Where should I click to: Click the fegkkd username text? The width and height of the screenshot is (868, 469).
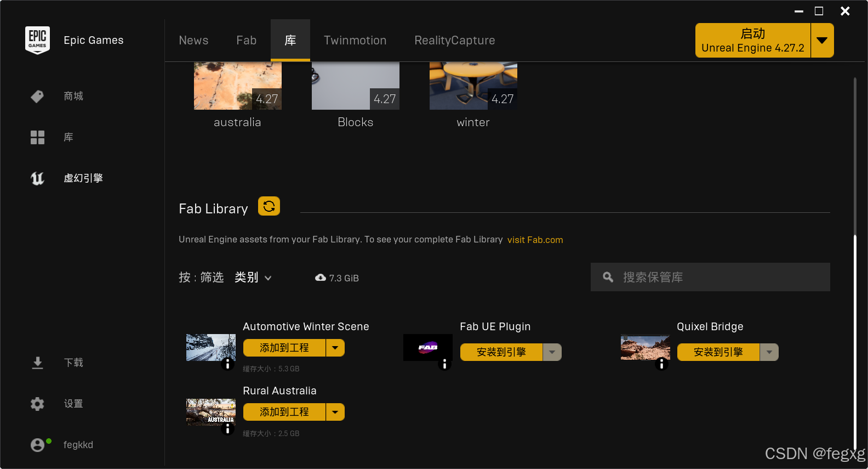click(78, 445)
